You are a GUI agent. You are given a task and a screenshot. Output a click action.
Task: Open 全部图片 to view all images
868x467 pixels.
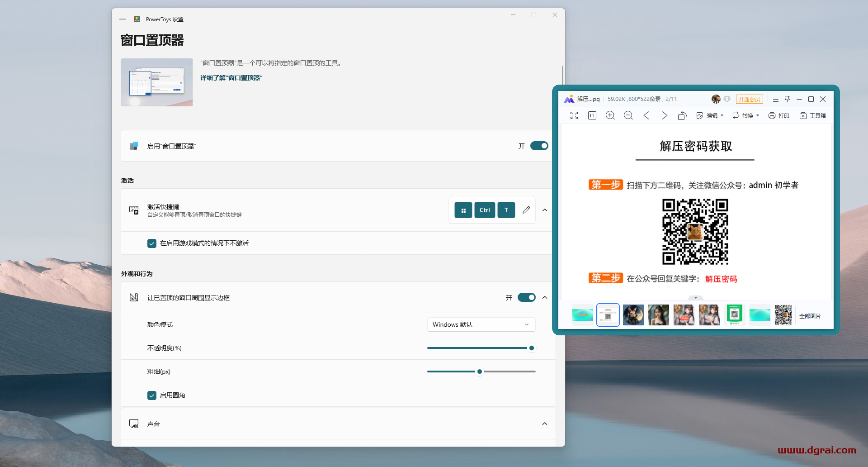(x=810, y=316)
